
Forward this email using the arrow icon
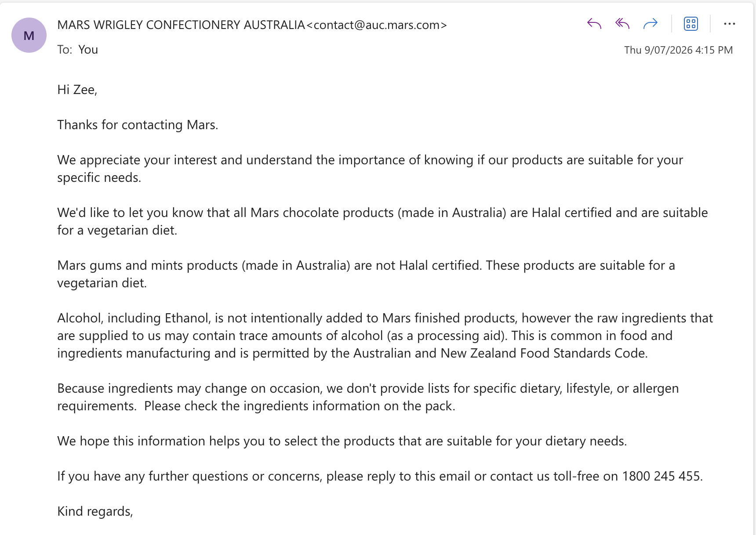point(651,24)
